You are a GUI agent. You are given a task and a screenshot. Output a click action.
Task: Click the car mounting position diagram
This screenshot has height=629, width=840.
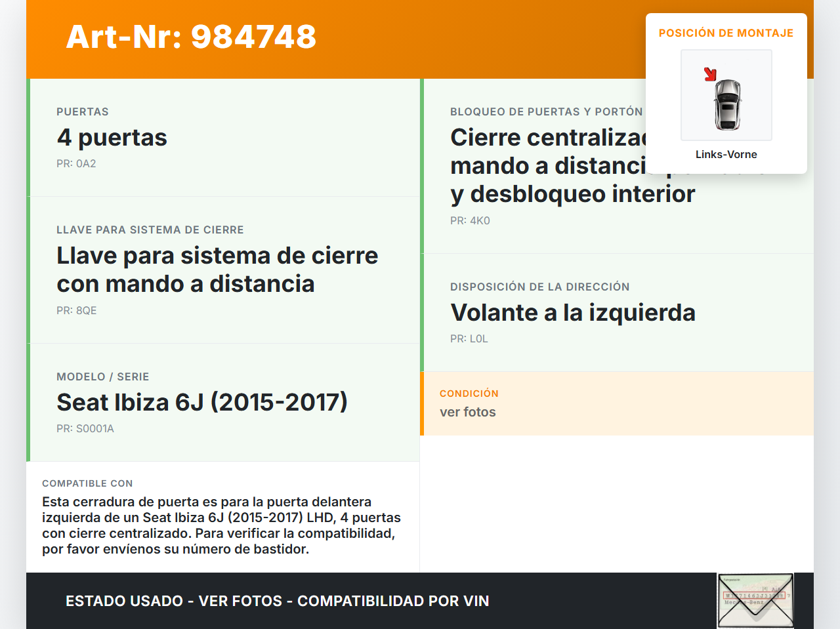(726, 95)
